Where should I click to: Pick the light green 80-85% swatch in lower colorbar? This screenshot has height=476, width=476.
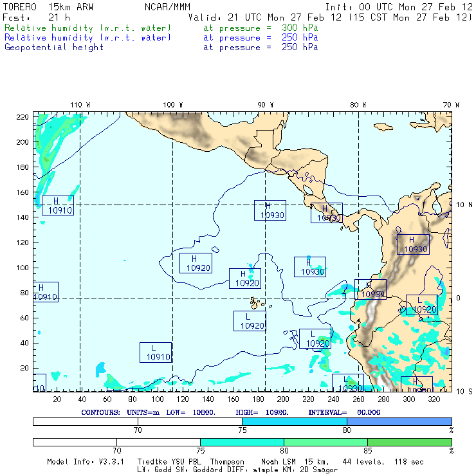325,442
